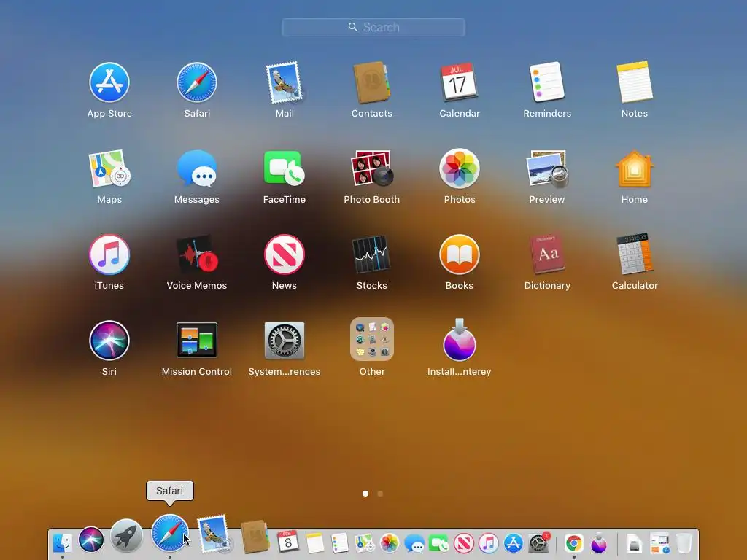Launch Maps from Launchpad
This screenshot has width=747, height=560.
click(109, 168)
